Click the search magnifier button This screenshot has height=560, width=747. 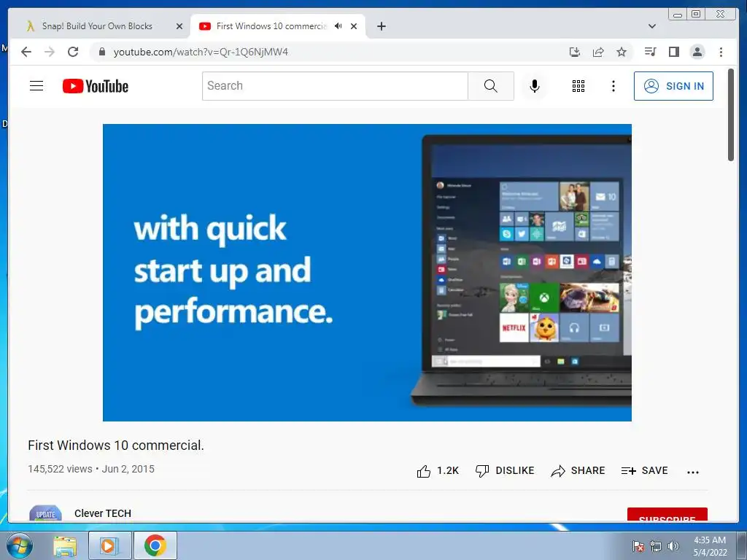[491, 86]
